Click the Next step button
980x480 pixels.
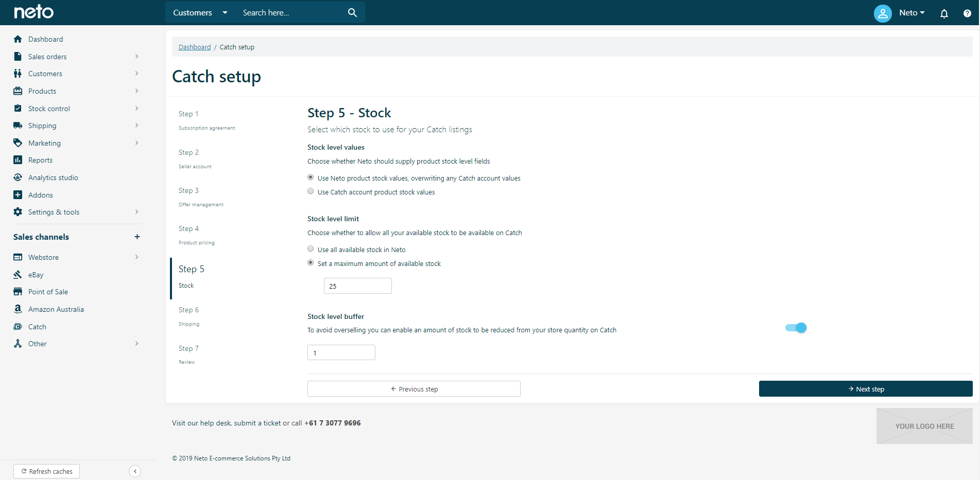click(866, 389)
